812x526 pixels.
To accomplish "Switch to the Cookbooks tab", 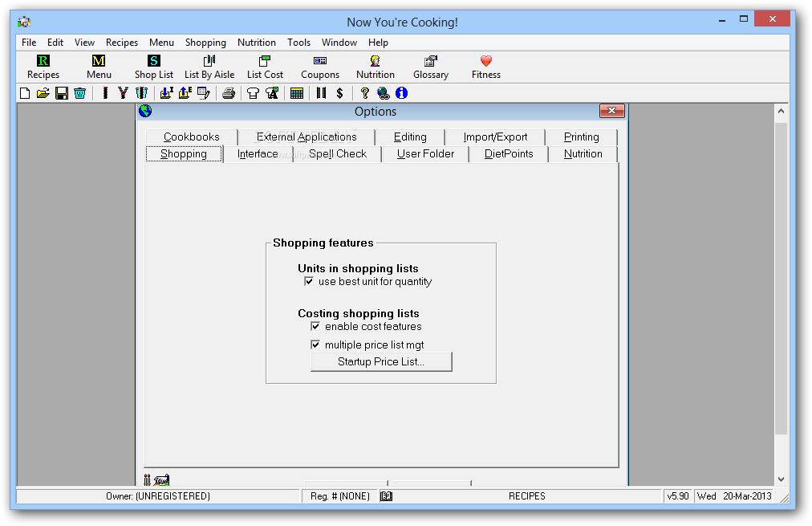I will click(192, 137).
